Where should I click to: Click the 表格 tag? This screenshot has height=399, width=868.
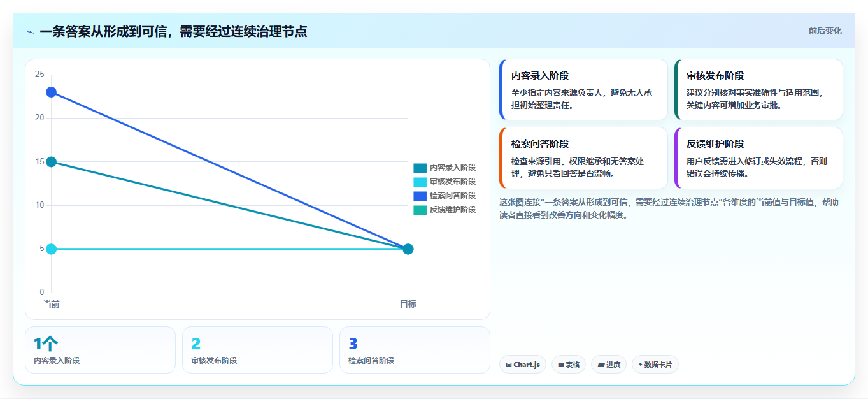569,365
